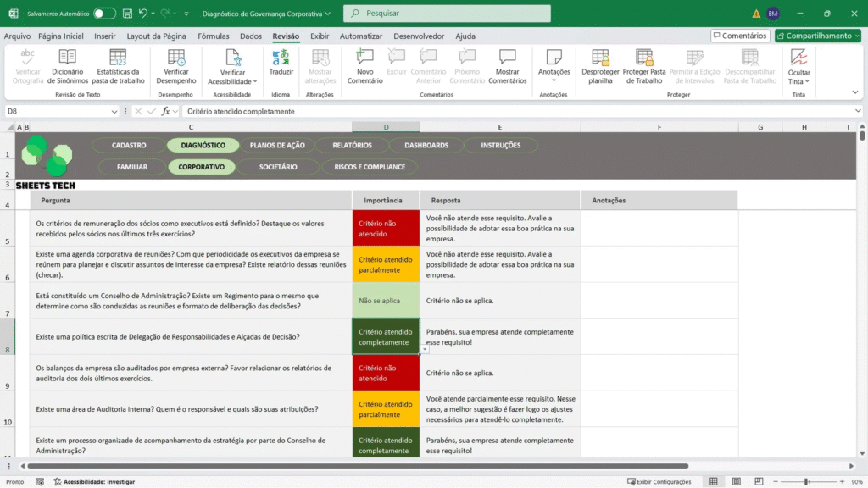Toggle the Salvamento Automático switch
Image resolution: width=868 pixels, height=488 pixels.
[104, 14]
